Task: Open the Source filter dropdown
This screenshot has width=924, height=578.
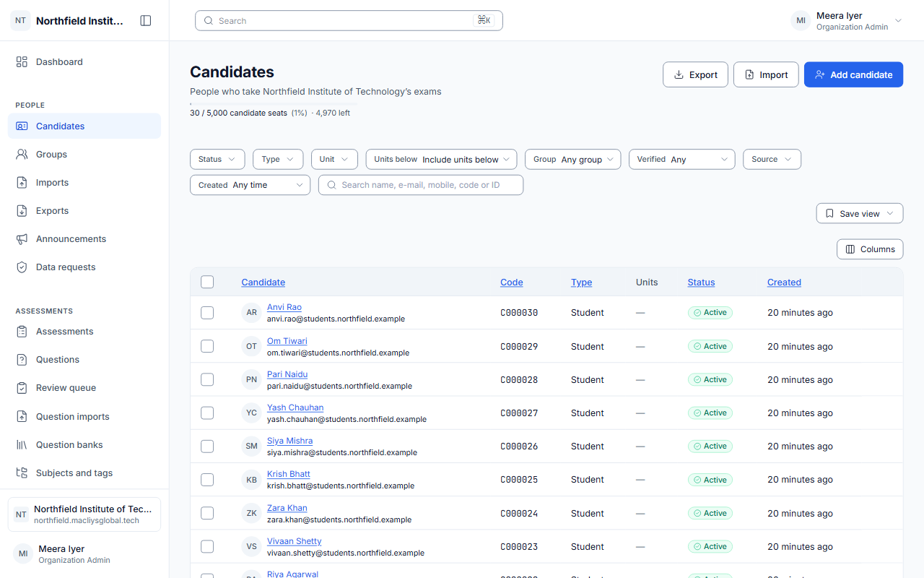Action: (x=772, y=159)
